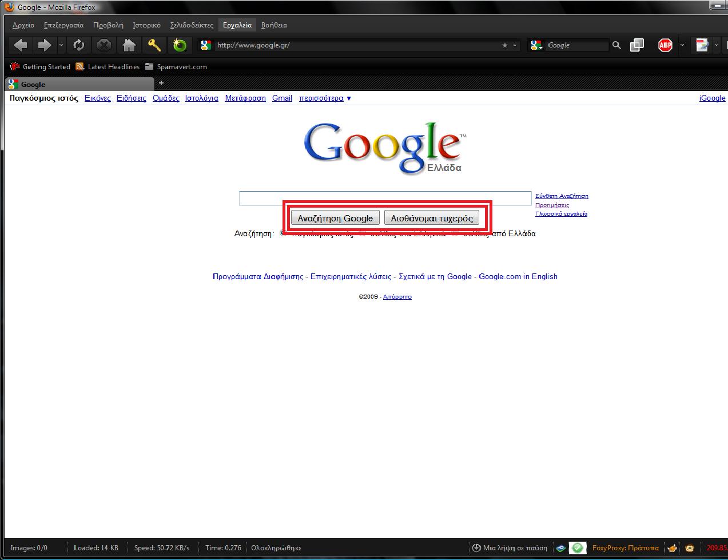
Task: Bookmark this page with the star icon
Action: tap(504, 45)
